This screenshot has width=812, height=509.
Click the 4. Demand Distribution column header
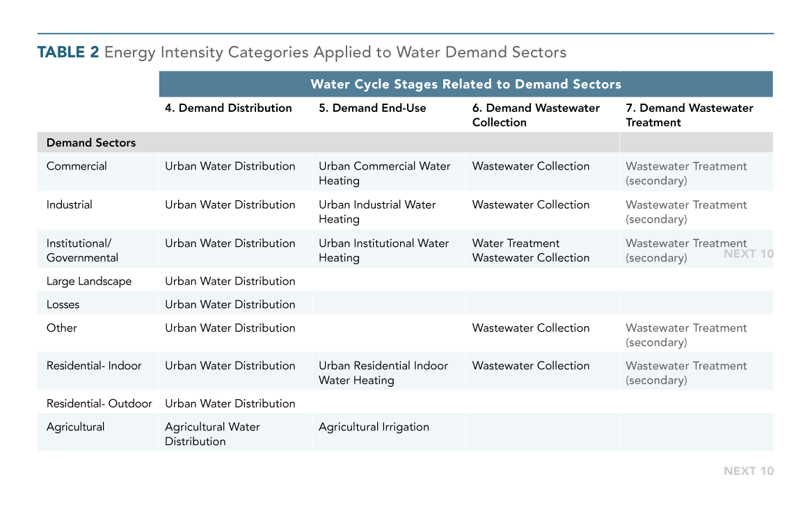pos(228,108)
